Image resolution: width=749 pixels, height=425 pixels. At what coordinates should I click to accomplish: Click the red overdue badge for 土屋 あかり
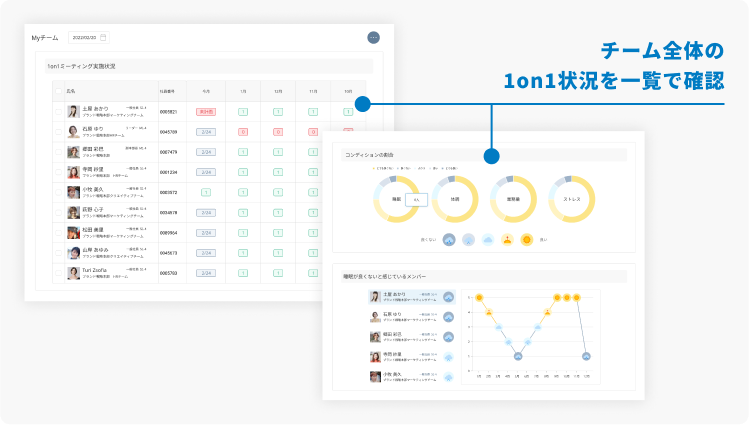205,111
